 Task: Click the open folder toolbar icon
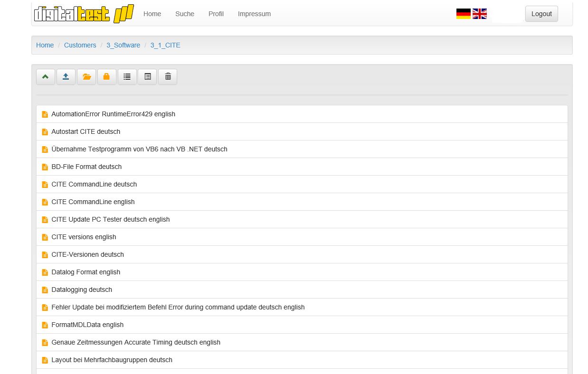pos(86,77)
